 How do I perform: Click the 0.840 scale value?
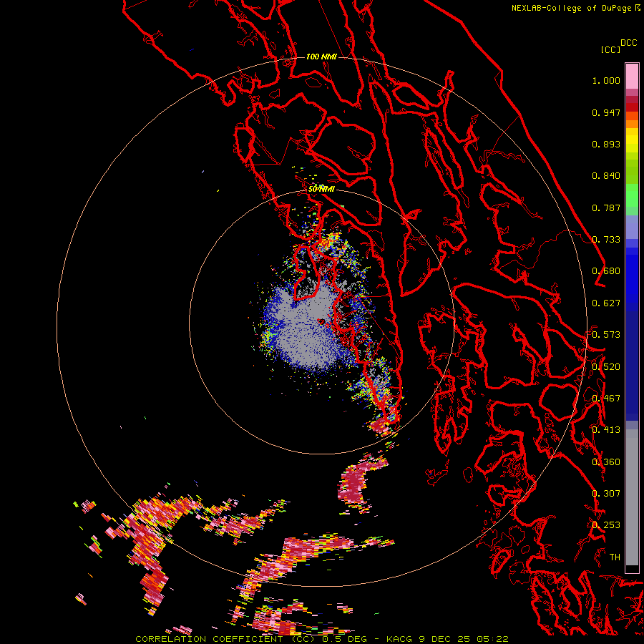(606, 176)
